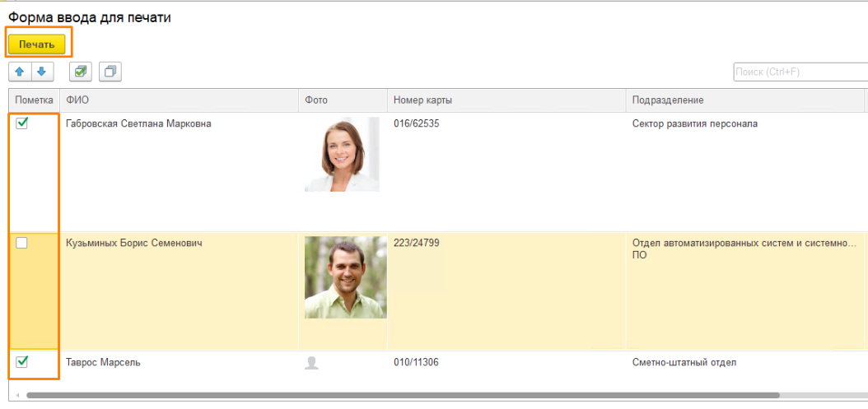Check the mark for Кузьминых Борис Семенович
The width and height of the screenshot is (868, 409).
click(x=22, y=243)
